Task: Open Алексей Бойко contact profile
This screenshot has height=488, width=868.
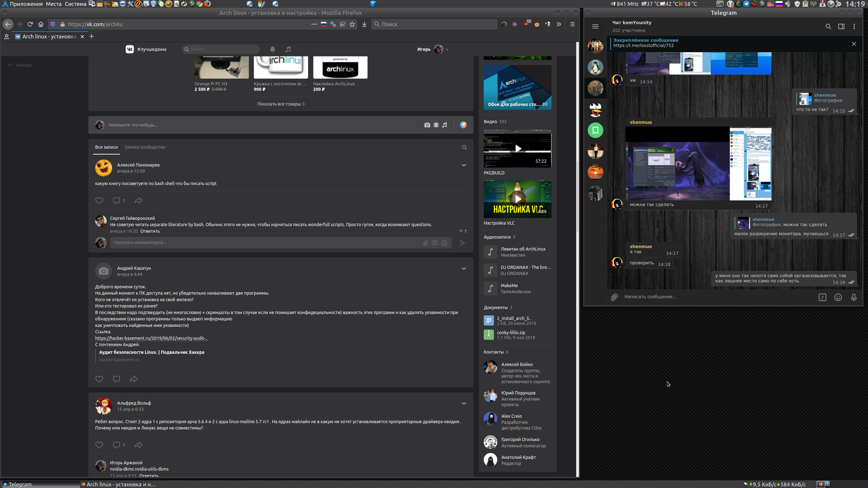Action: (x=517, y=364)
